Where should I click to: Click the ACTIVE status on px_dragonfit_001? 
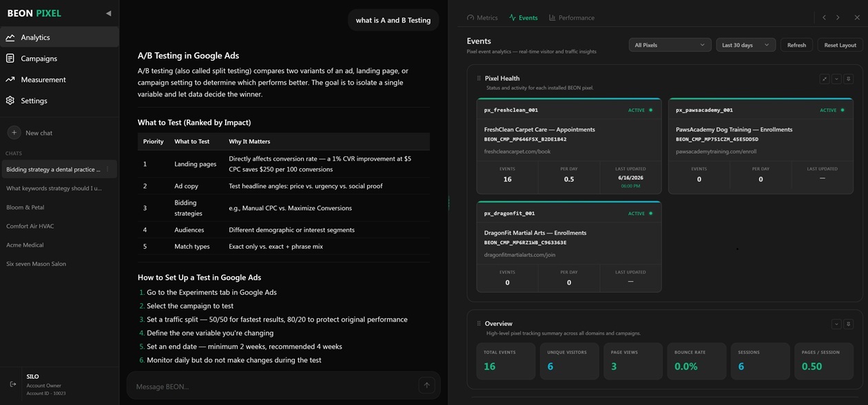pyautogui.click(x=639, y=214)
